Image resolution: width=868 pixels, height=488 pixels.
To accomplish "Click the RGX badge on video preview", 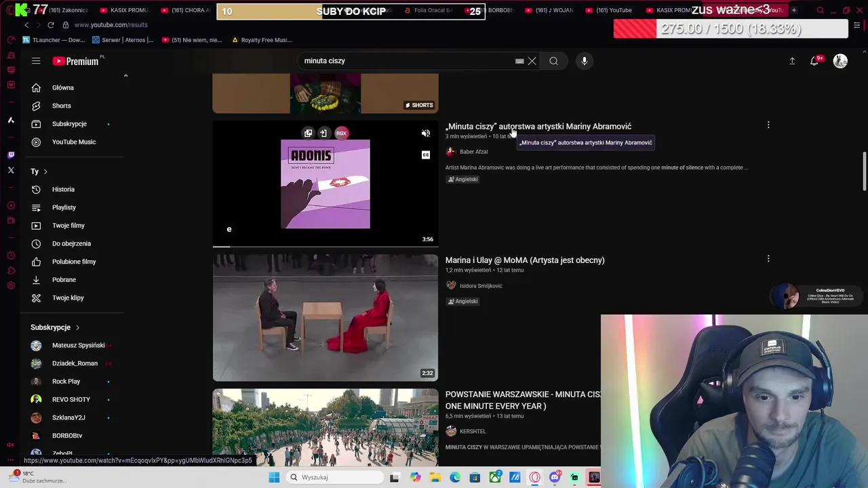I will pos(341,134).
